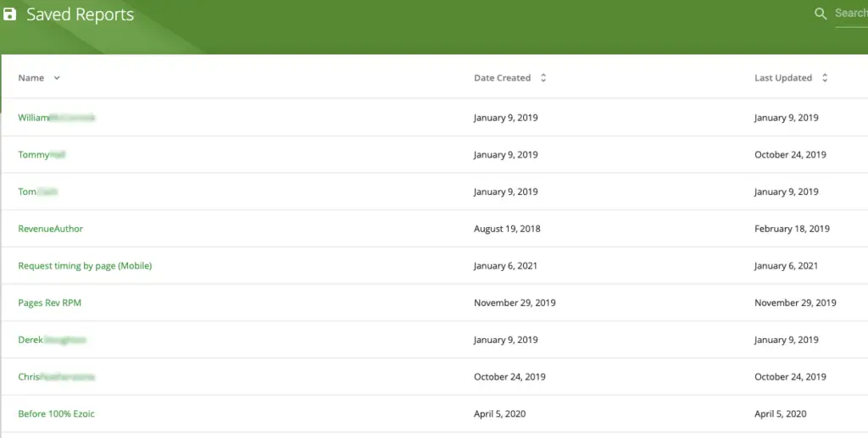Open the Before 100% Ezoic report
The height and width of the screenshot is (438, 868).
pyautogui.click(x=56, y=413)
